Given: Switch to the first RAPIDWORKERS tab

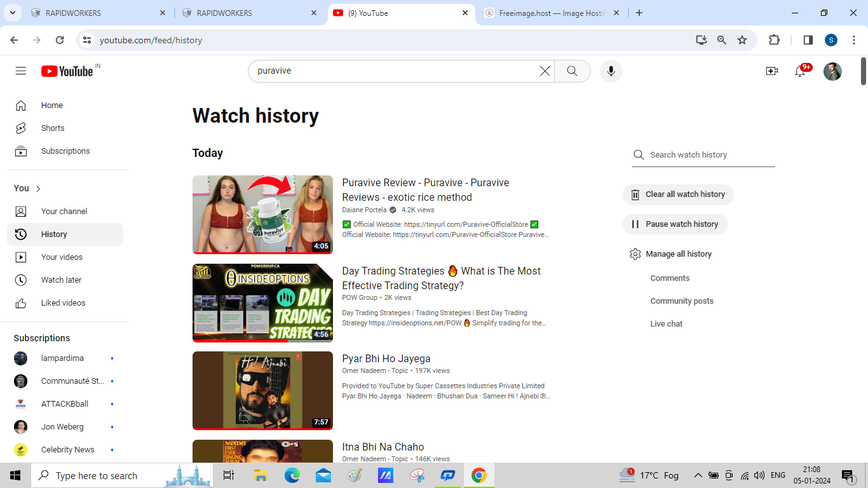Looking at the screenshot, I should tap(98, 13).
